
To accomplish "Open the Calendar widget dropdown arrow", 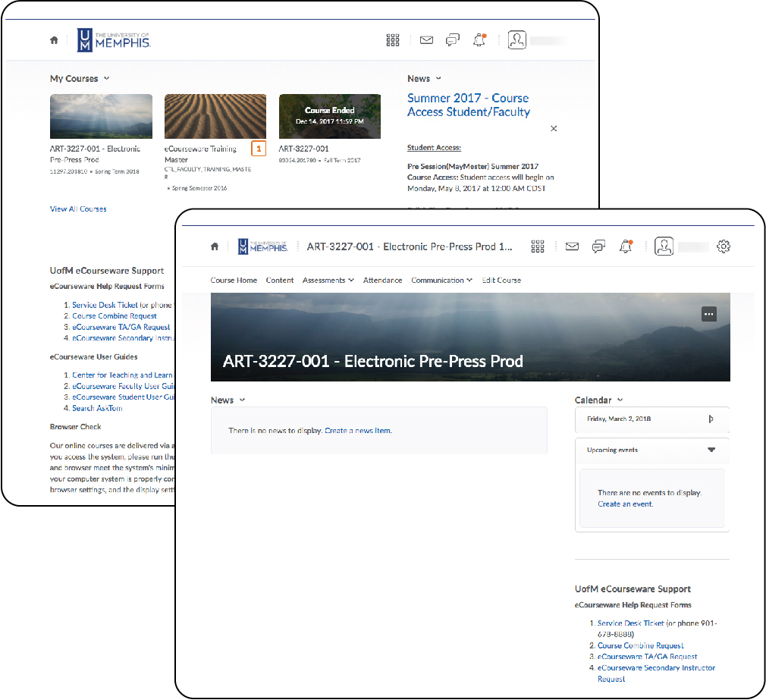I will point(620,400).
